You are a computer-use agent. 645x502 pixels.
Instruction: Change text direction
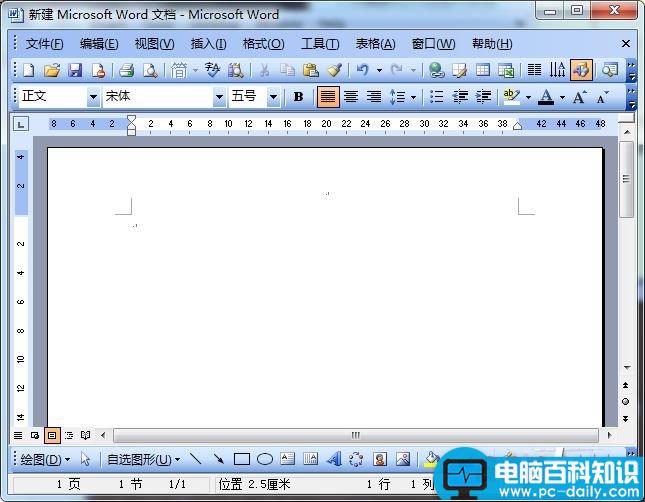tap(557, 70)
